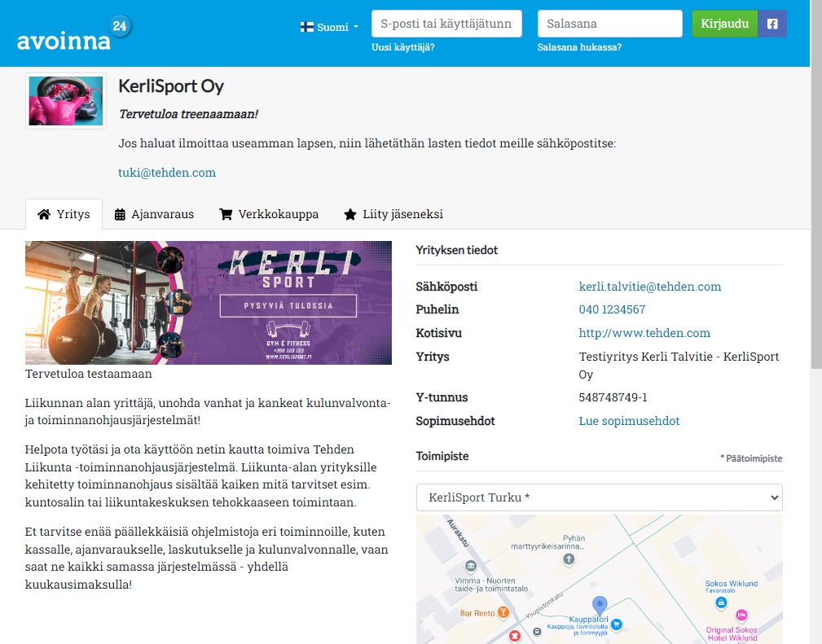
Task: Click the Original Sokos Hotel Wiklund marker
Action: (741, 615)
